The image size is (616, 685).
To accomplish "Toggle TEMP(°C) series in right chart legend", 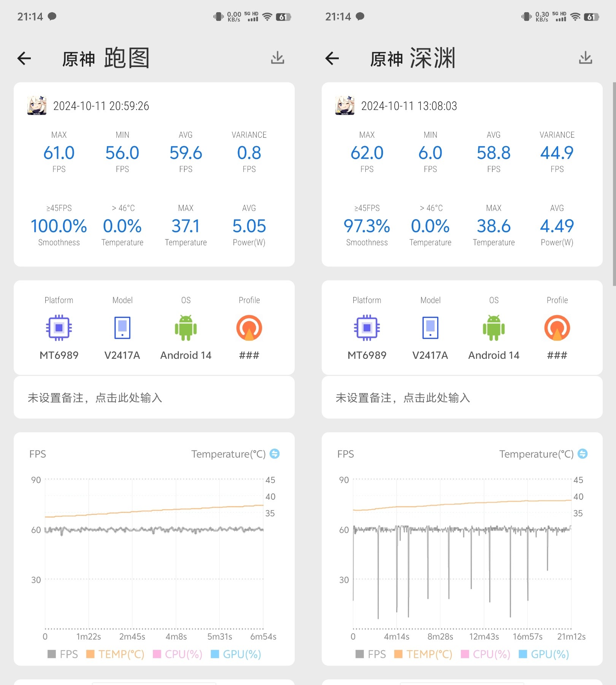I will click(423, 654).
